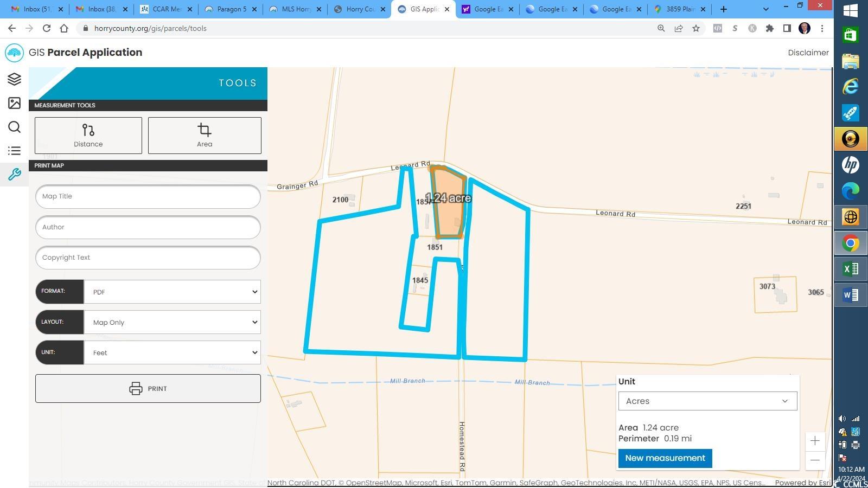The height and width of the screenshot is (488, 868).
Task: Select the wrench Tools sidebar icon
Action: click(14, 175)
